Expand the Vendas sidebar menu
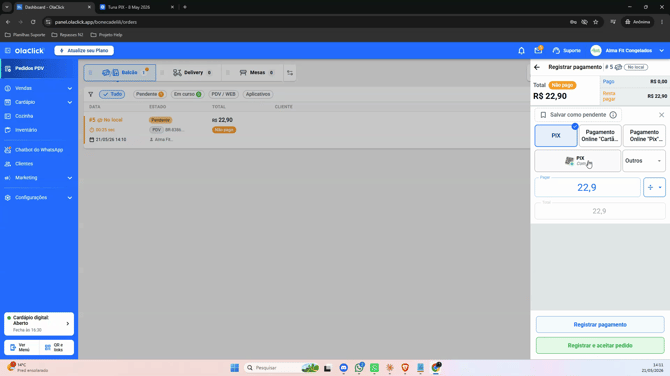The width and height of the screenshot is (670, 376). pos(38,88)
